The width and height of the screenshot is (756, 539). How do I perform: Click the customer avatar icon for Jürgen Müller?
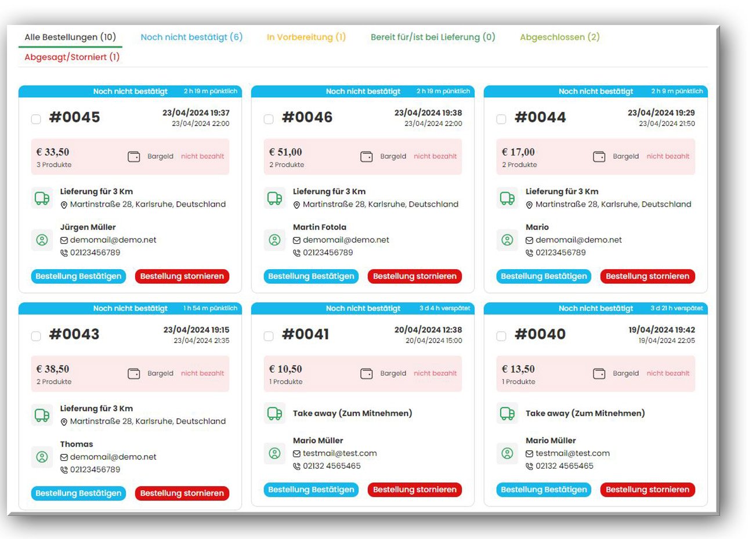point(42,240)
